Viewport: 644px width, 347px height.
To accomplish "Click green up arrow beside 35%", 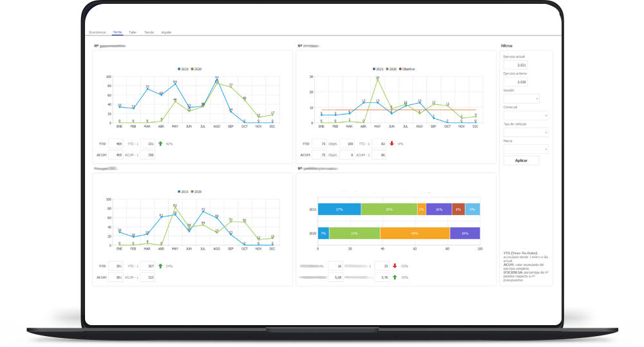I will pyautogui.click(x=395, y=277).
